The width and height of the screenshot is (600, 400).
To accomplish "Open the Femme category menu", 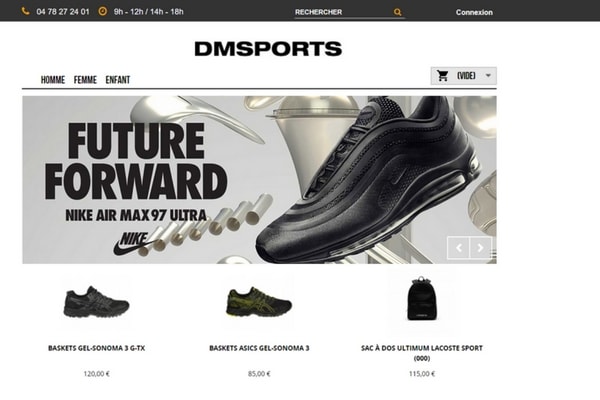I will coord(85,80).
